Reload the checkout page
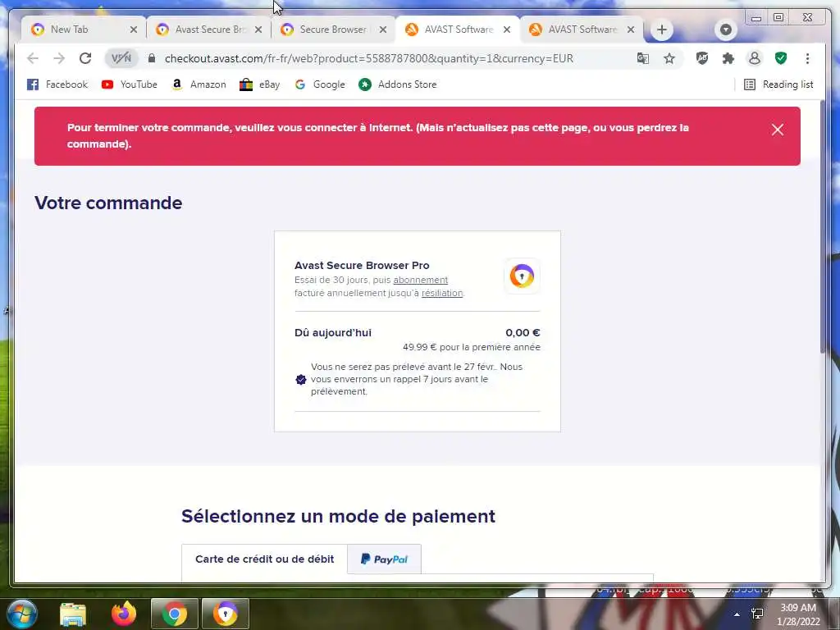The height and width of the screenshot is (630, 840). tap(85, 58)
